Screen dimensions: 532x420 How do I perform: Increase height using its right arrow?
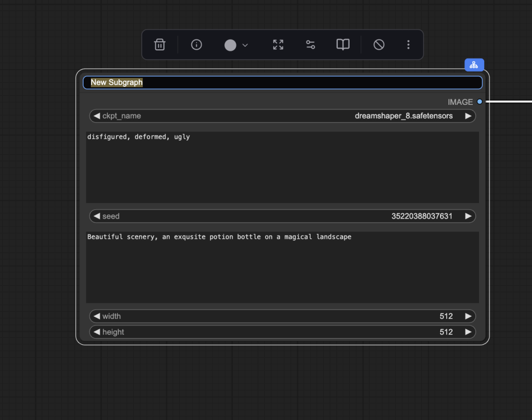(468, 332)
